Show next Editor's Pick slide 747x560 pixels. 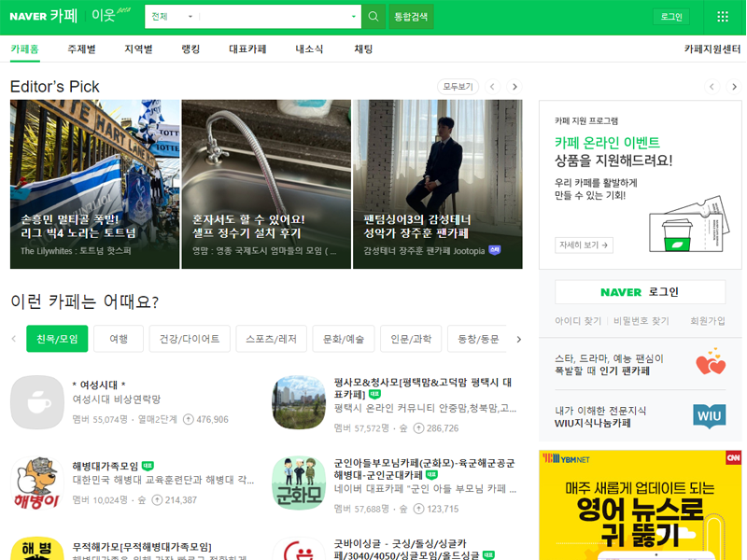click(x=514, y=87)
